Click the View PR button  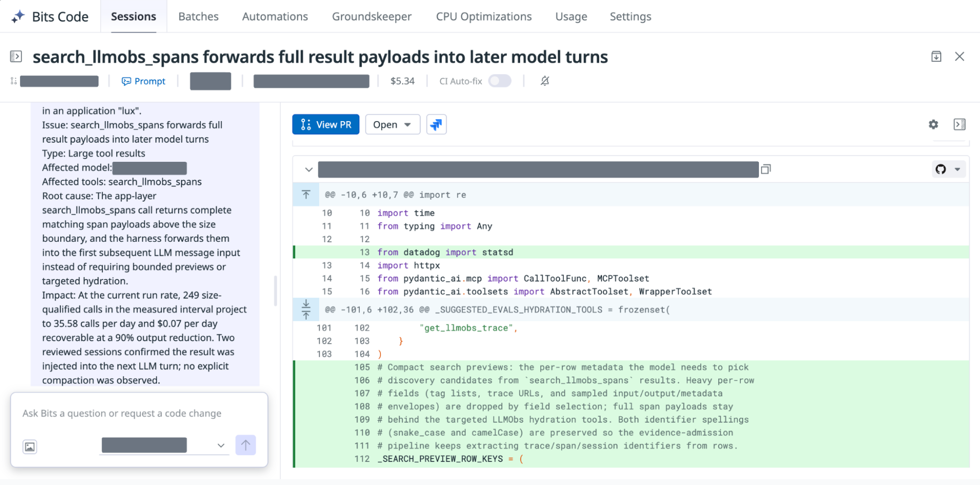point(326,125)
